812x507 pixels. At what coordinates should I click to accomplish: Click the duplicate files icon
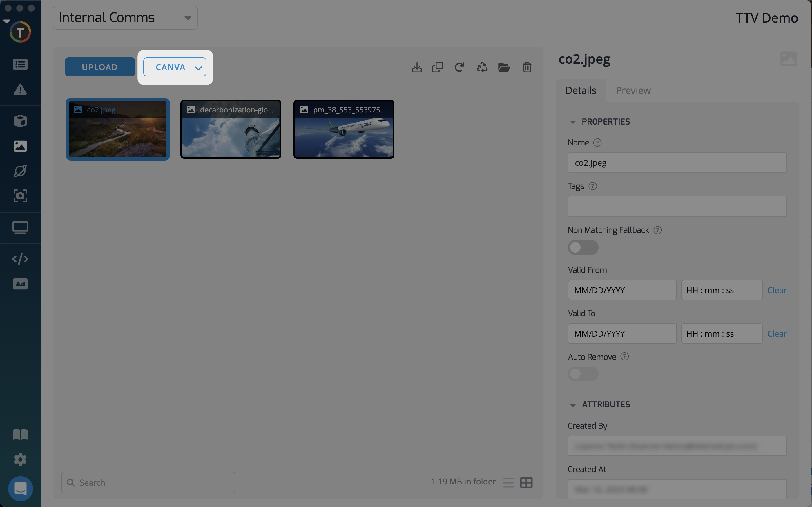pos(438,68)
